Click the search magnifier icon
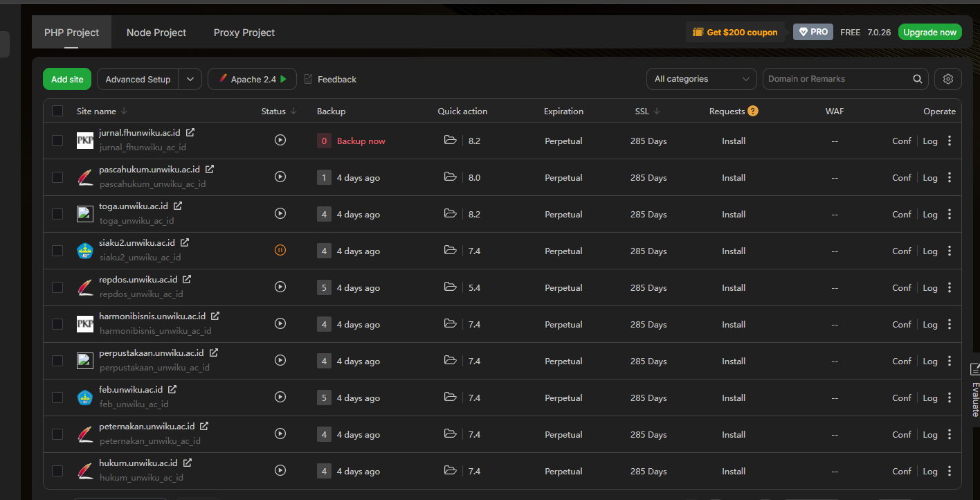This screenshot has width=980, height=500. point(917,79)
